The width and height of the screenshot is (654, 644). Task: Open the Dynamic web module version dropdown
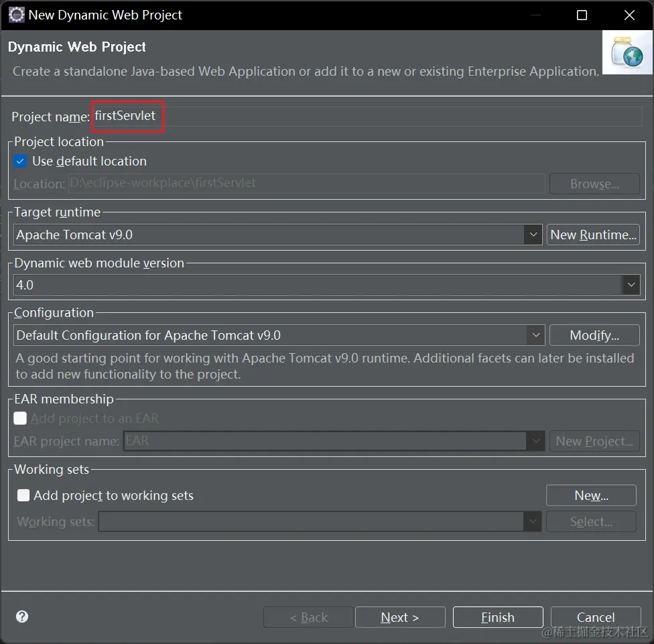(631, 285)
